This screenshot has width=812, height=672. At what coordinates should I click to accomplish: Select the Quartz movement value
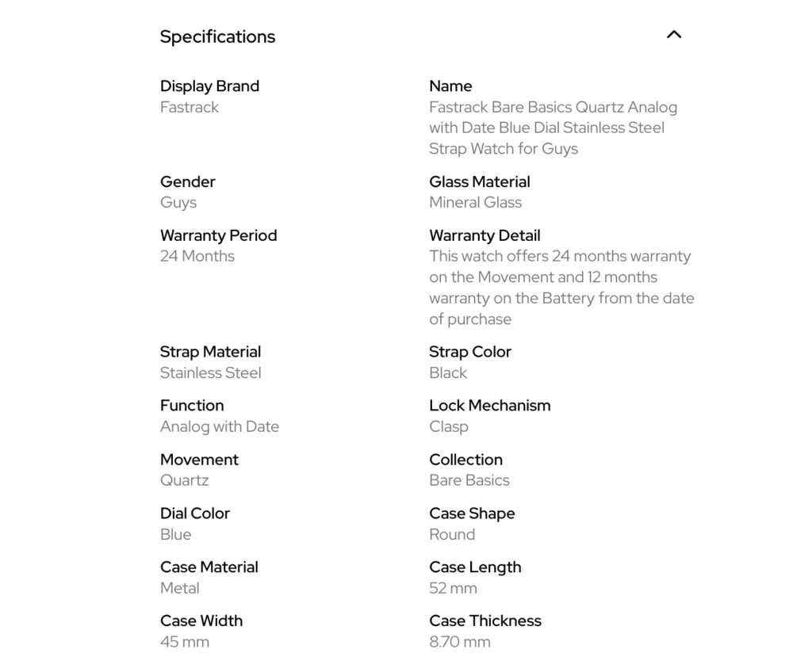coord(185,480)
